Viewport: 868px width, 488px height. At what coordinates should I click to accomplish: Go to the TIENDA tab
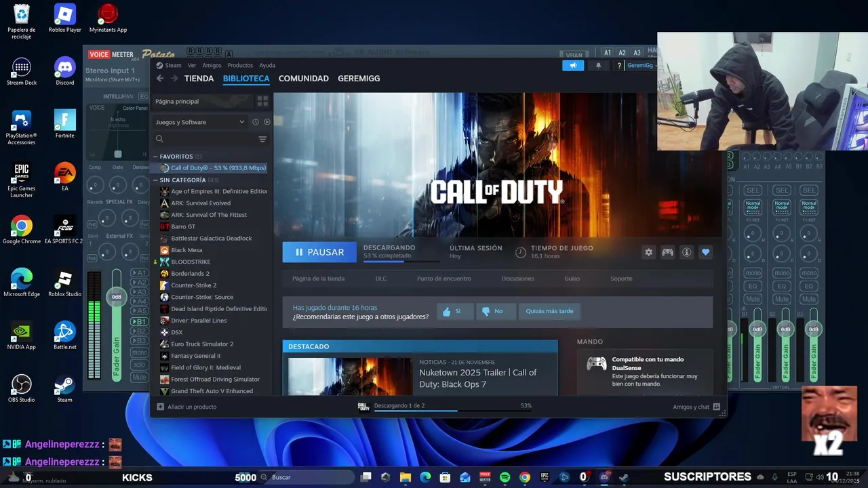click(x=199, y=79)
